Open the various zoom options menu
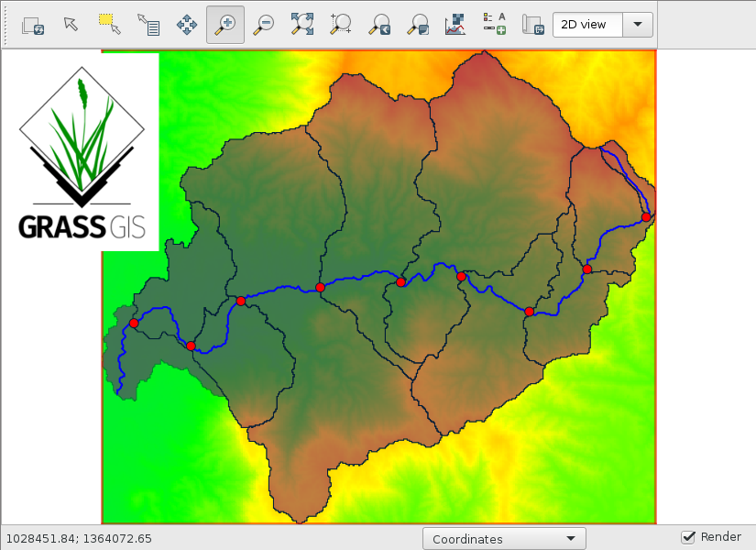The width and height of the screenshot is (756, 550). pos(418,25)
